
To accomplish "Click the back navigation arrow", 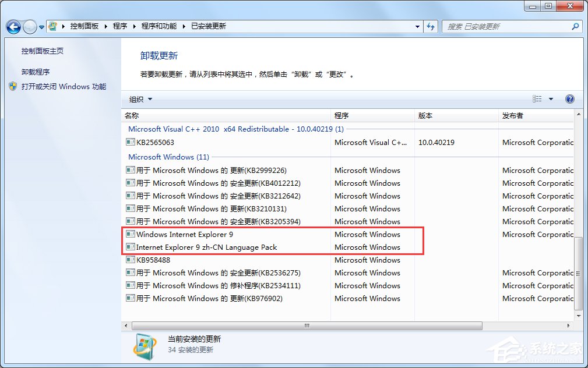I will (x=13, y=27).
